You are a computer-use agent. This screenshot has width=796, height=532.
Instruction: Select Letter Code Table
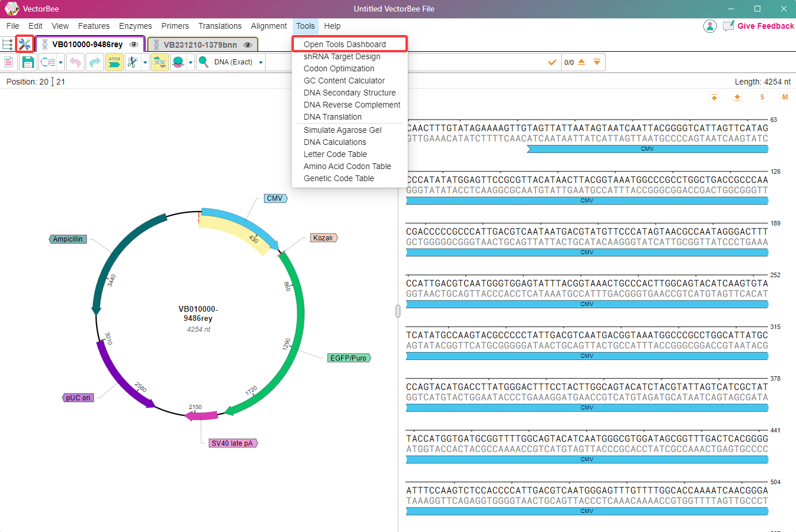tap(350, 154)
